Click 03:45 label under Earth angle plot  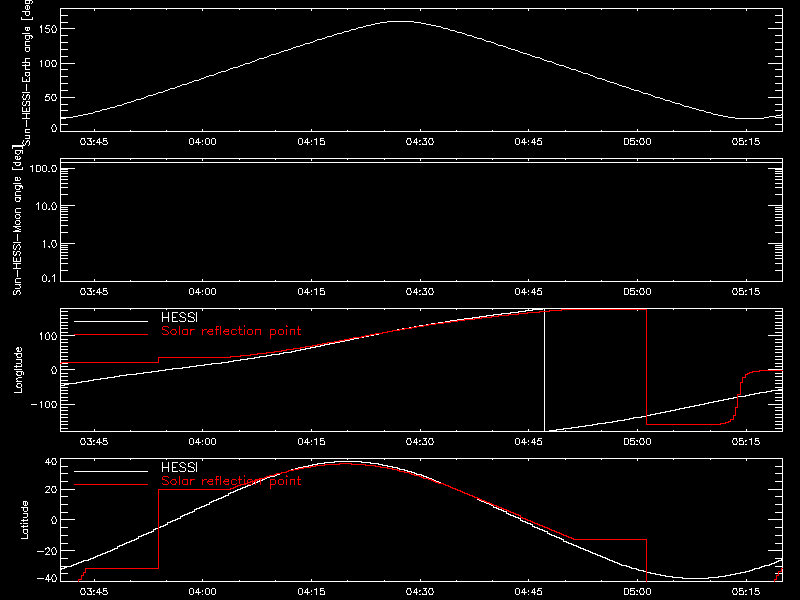(x=94, y=142)
